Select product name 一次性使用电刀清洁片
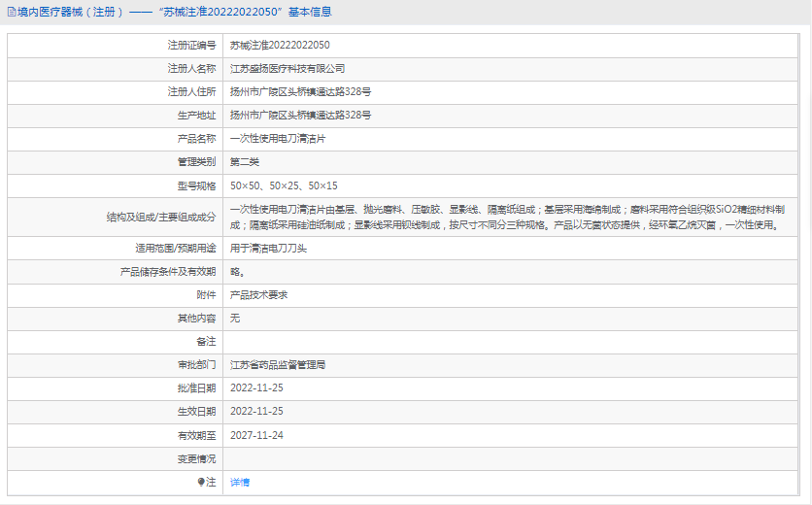This screenshot has height=505, width=812. 278,139
